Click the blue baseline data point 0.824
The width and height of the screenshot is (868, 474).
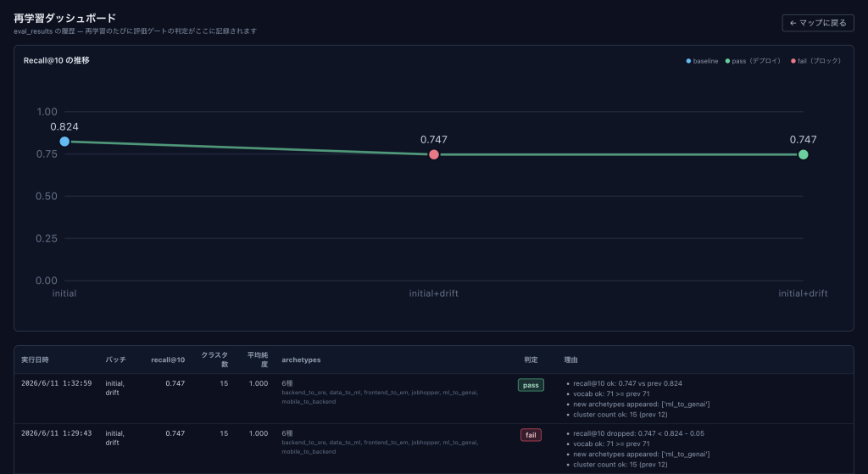point(64,142)
